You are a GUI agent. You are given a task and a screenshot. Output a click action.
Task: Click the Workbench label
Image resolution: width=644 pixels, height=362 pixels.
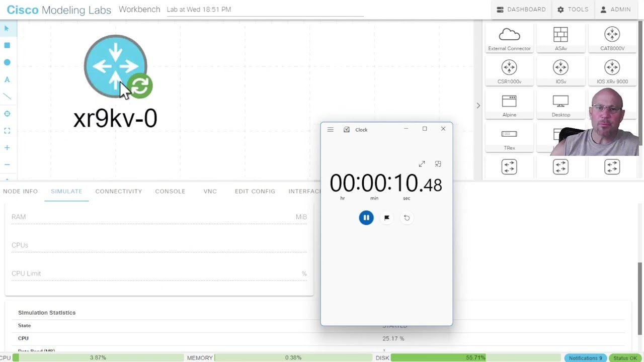pos(139,9)
